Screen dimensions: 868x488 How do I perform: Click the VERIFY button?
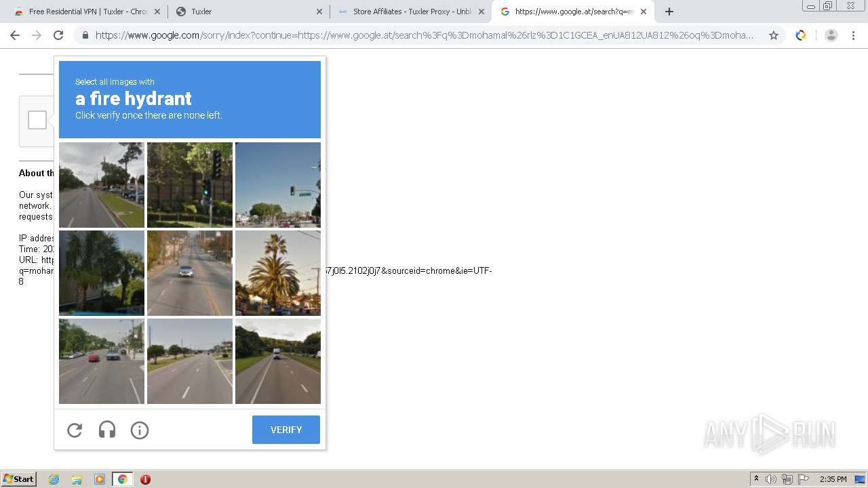pyautogui.click(x=286, y=430)
